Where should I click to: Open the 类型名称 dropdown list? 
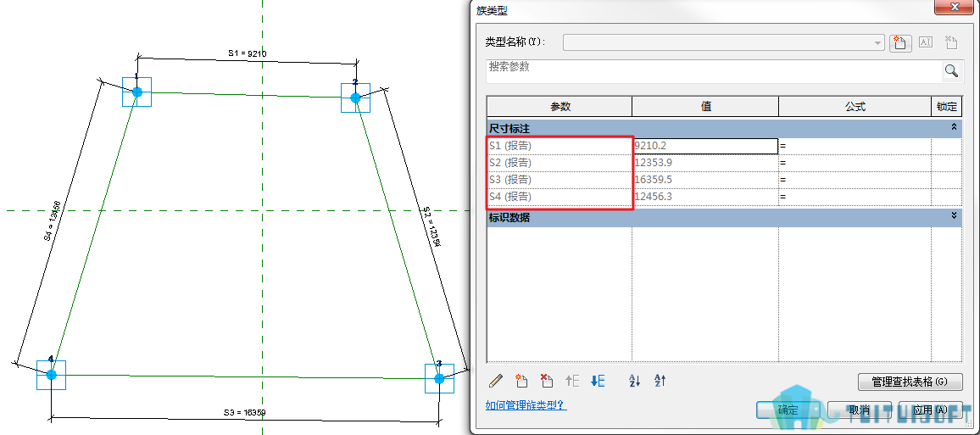878,42
